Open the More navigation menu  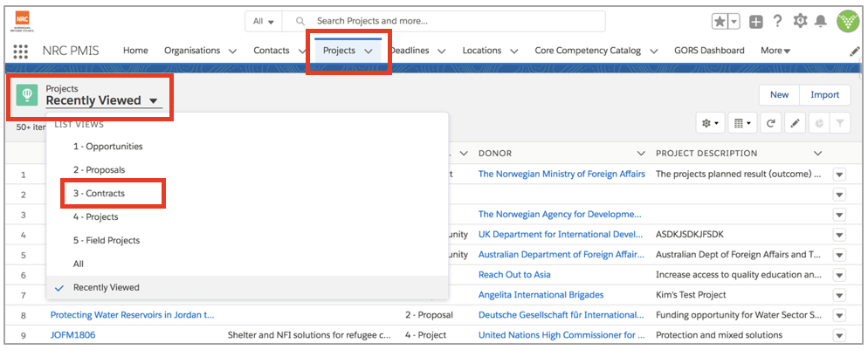[775, 51]
